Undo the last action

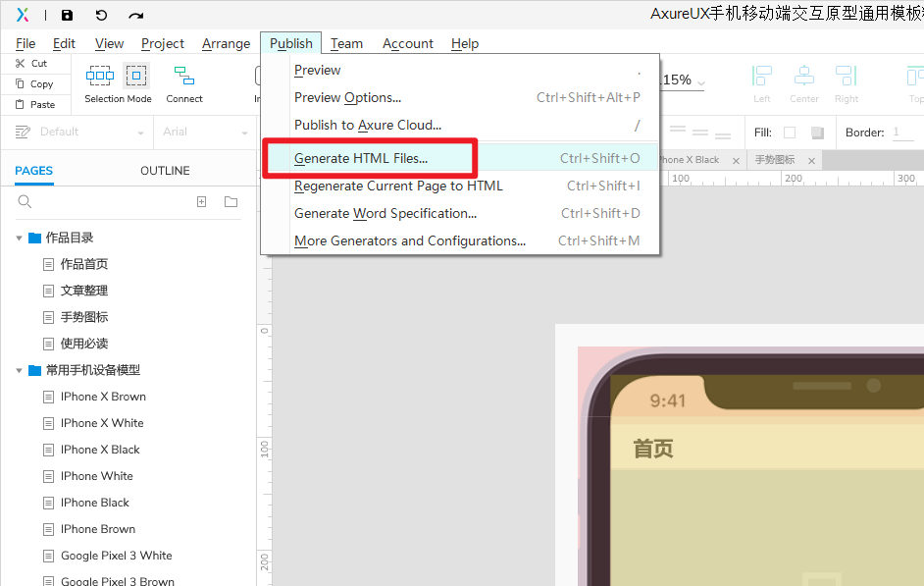pyautogui.click(x=101, y=14)
